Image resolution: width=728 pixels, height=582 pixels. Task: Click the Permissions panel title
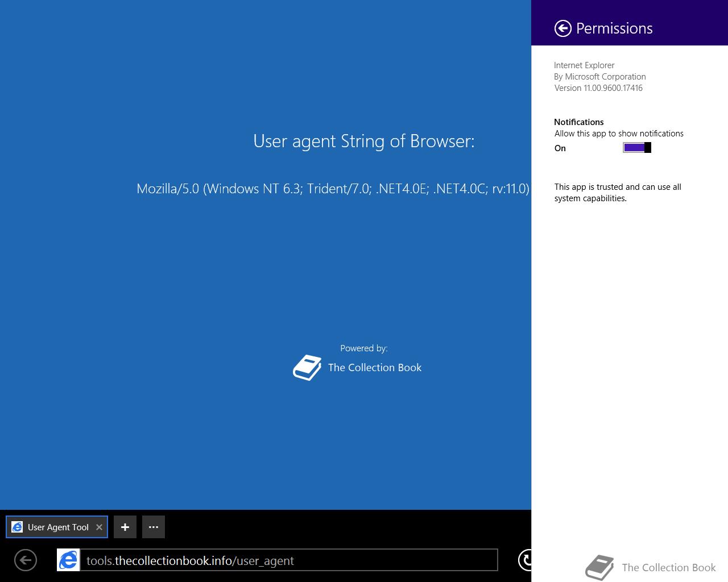point(614,28)
